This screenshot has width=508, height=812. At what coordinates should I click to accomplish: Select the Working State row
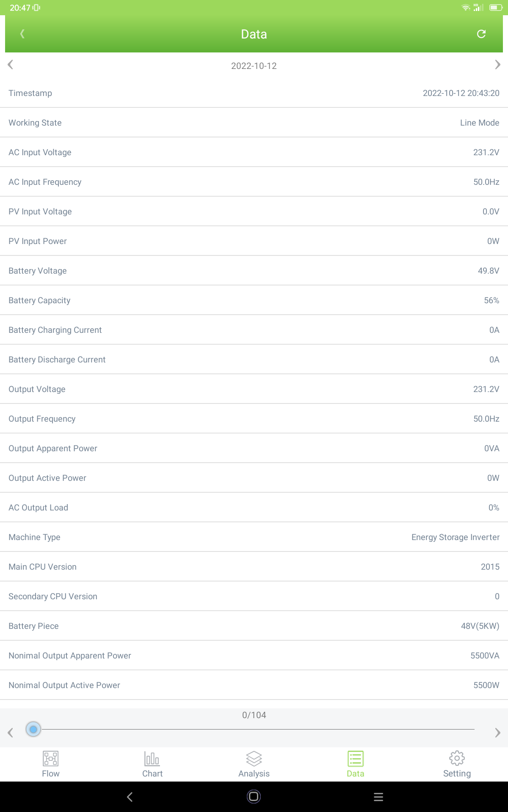pyautogui.click(x=254, y=123)
